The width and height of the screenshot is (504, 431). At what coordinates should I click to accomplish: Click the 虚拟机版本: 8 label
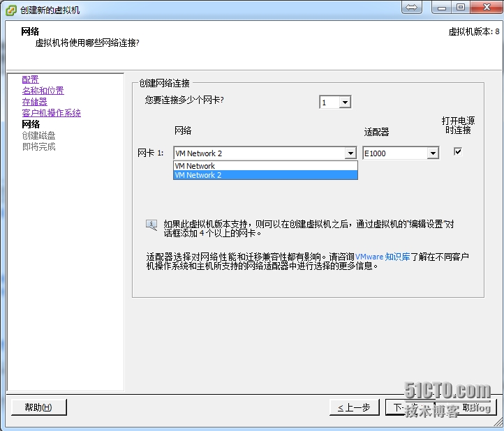474,31
